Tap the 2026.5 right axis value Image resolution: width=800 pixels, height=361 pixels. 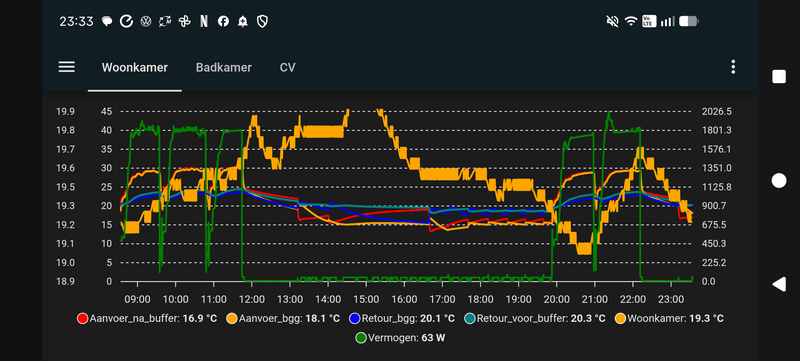(x=717, y=112)
